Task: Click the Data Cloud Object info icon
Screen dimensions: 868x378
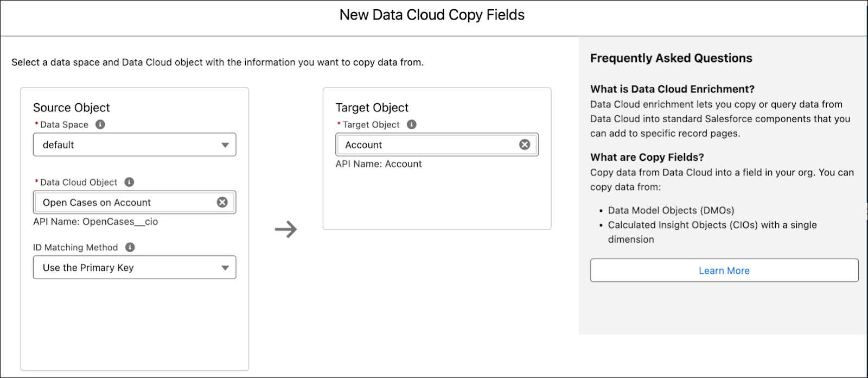Action: [x=129, y=182]
